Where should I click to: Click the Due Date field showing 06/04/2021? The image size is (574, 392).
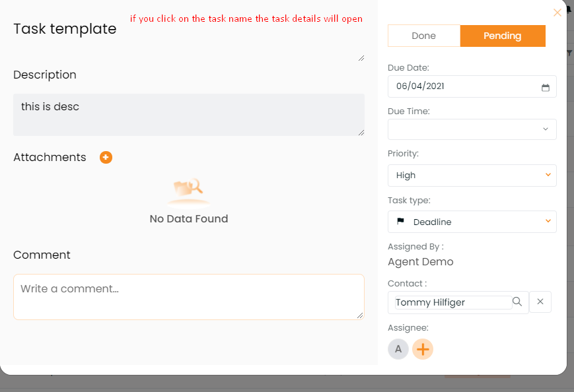tap(472, 86)
